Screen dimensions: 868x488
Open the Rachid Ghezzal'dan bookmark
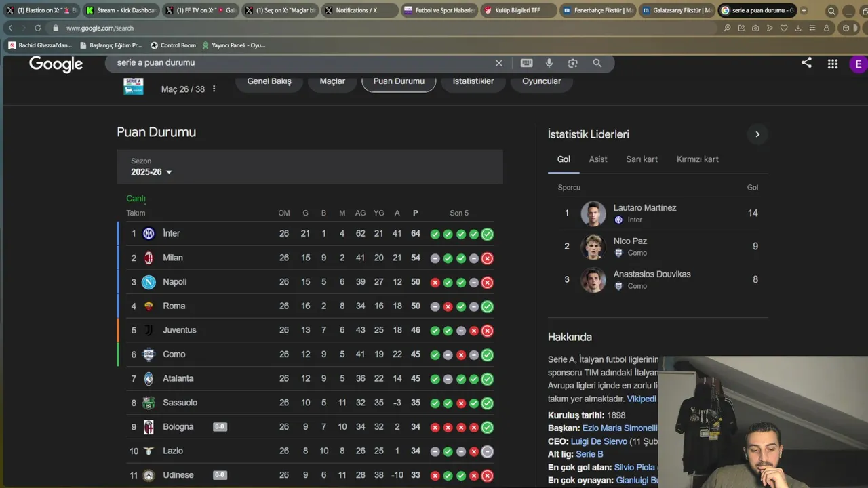40,45
